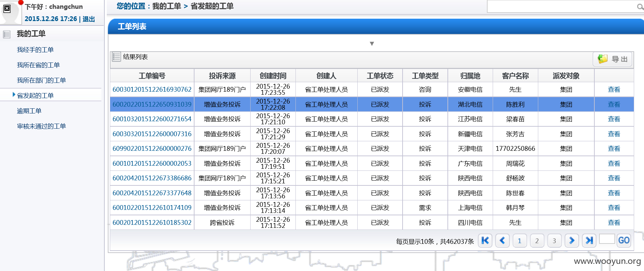Viewport: 644px width, 271px height.
Task: Focus the page number input box
Action: coord(607,239)
